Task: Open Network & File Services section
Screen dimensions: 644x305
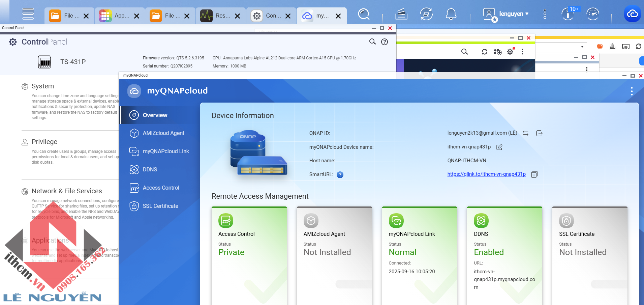Action: coord(67,191)
